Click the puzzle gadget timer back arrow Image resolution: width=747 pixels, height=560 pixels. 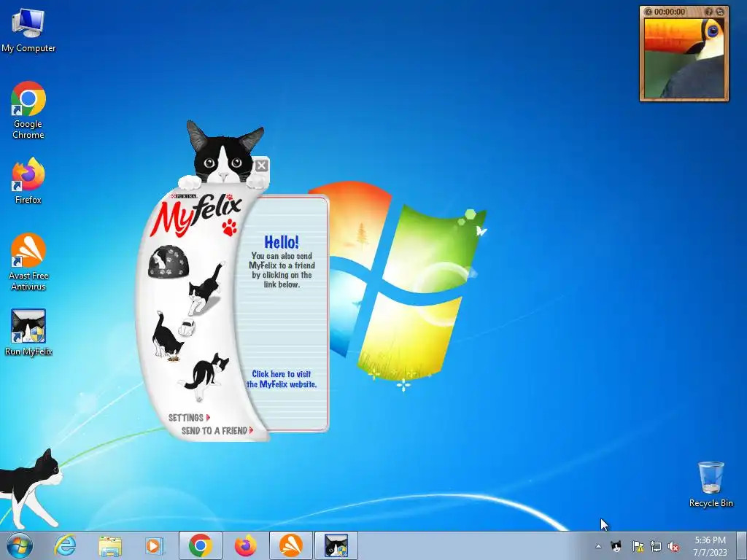pyautogui.click(x=648, y=12)
